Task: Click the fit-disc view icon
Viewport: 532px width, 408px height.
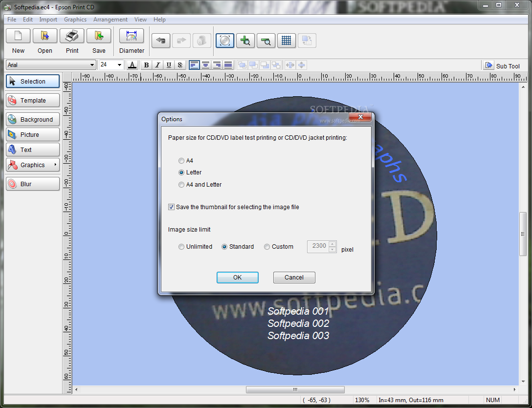Action: click(225, 41)
